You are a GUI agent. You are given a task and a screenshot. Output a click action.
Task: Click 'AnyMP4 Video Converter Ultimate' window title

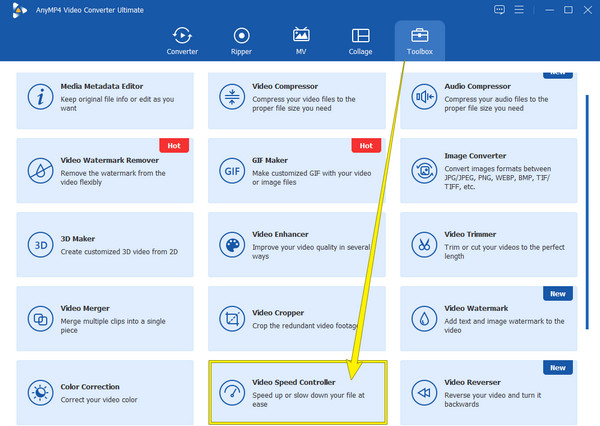point(90,10)
